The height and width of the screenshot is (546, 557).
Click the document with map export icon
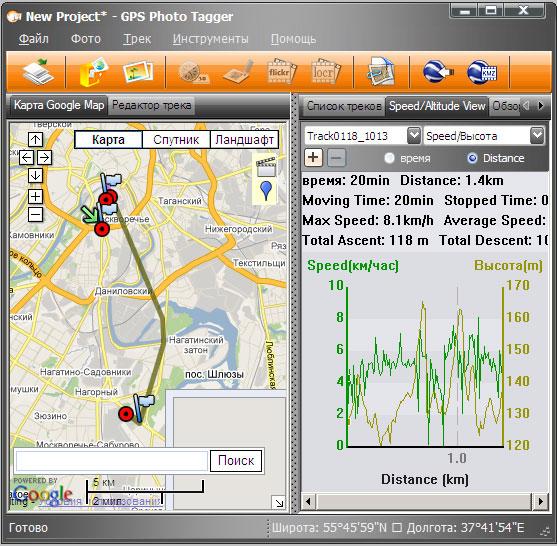(x=381, y=72)
